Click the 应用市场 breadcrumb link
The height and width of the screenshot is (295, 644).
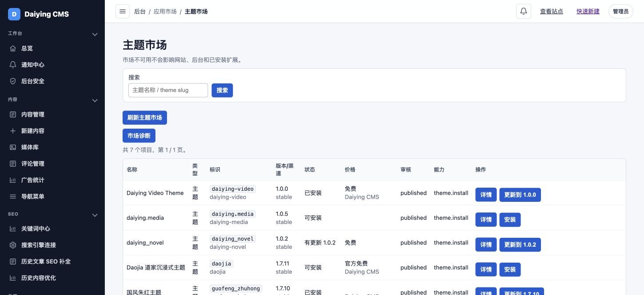click(x=165, y=12)
